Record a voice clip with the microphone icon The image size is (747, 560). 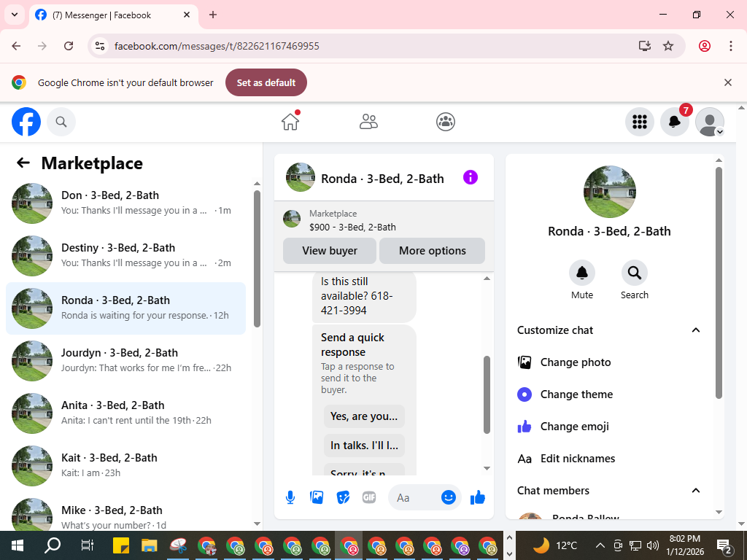[x=290, y=497]
